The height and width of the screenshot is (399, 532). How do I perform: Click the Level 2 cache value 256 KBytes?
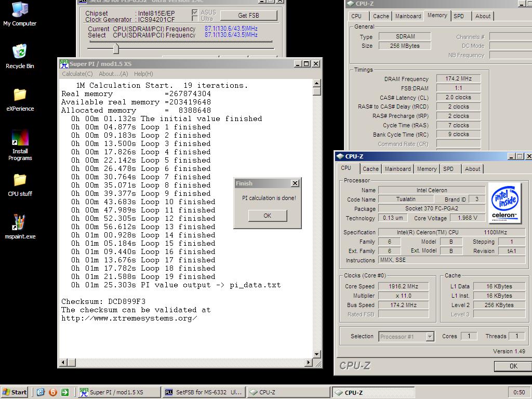(x=499, y=305)
